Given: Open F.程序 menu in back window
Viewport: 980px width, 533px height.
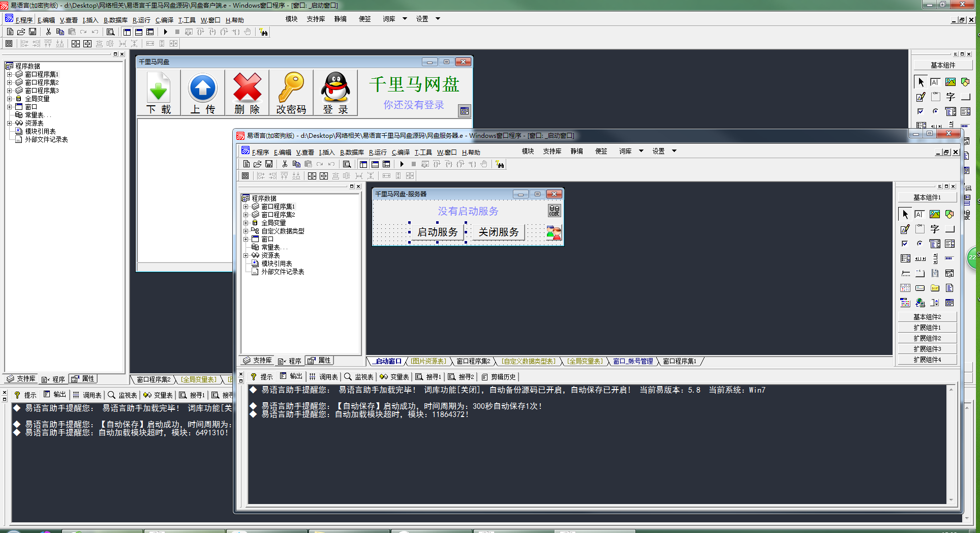Looking at the screenshot, I should click(x=24, y=20).
